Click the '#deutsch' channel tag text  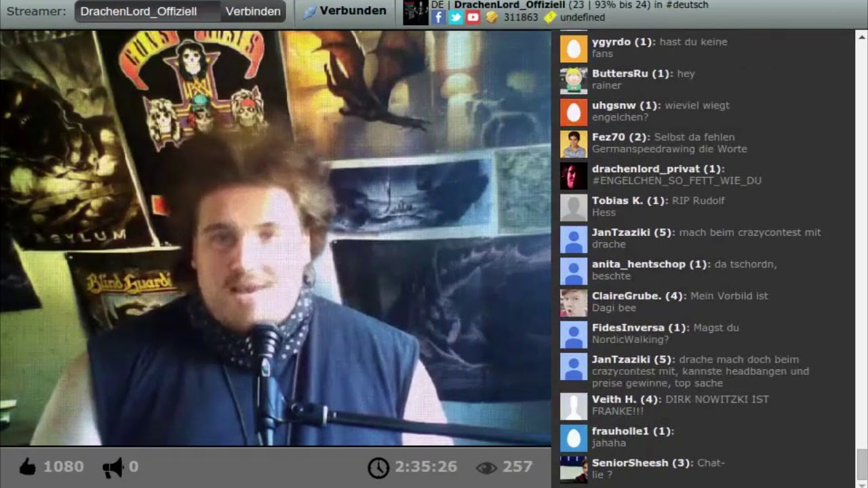[x=687, y=5]
